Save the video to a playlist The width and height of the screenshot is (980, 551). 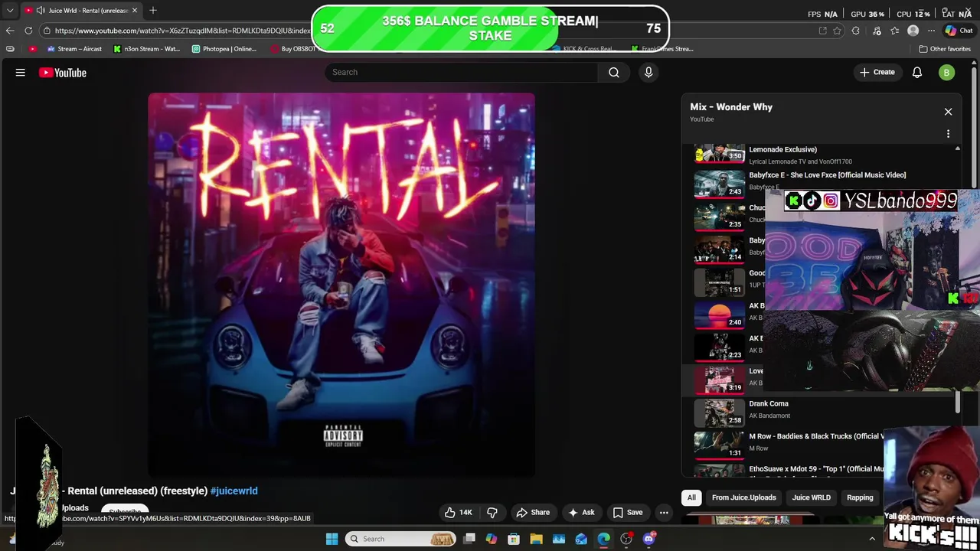[627, 513]
